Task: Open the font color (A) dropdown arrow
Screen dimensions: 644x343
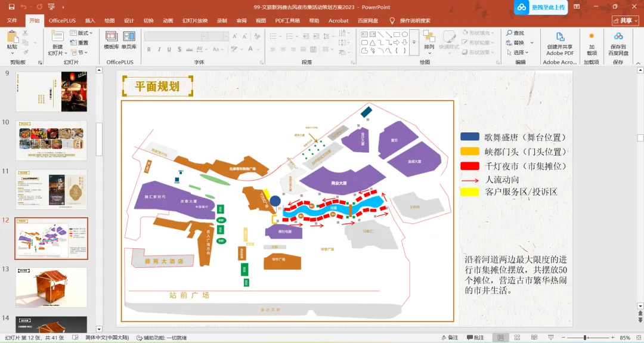Action: point(258,50)
